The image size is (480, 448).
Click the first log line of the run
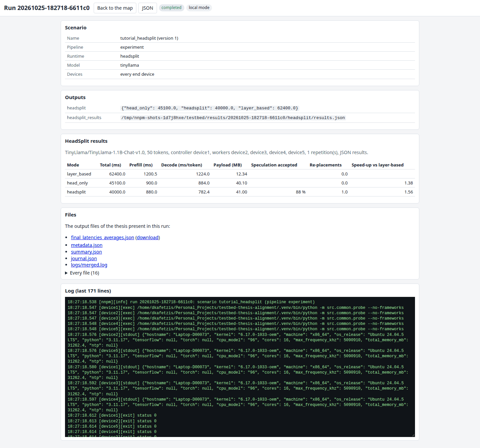click(x=191, y=302)
